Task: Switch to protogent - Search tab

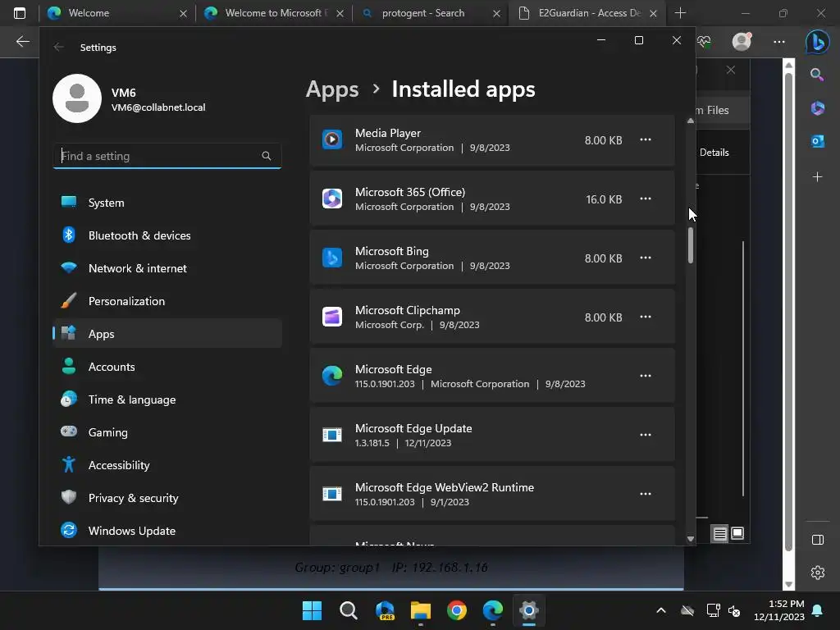Action: (430, 13)
